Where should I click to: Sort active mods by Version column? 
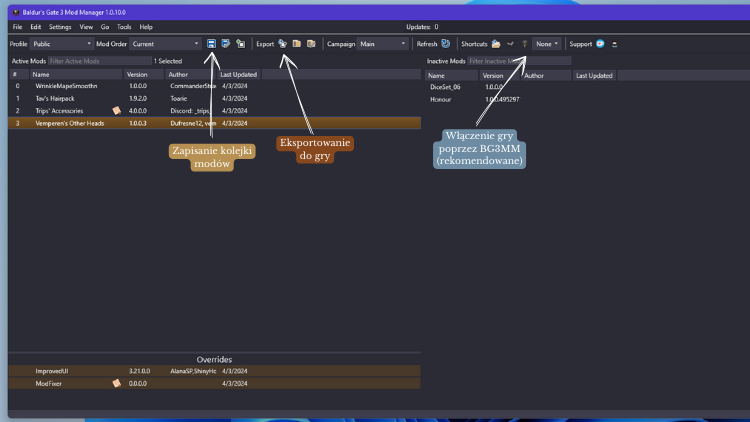point(143,74)
